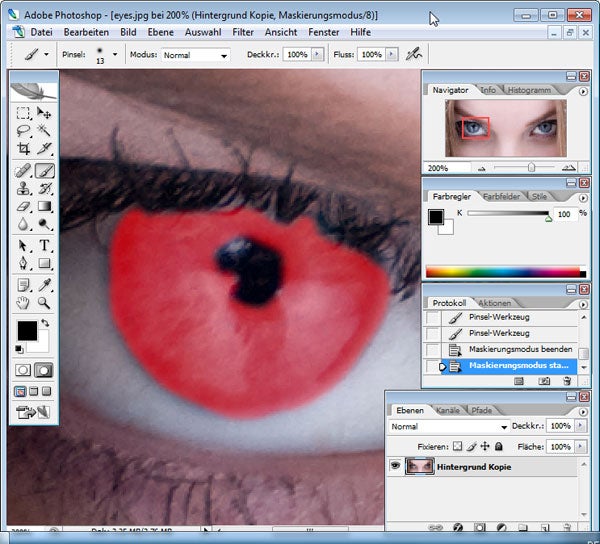
Task: Select the Crop tool
Action: [23, 148]
